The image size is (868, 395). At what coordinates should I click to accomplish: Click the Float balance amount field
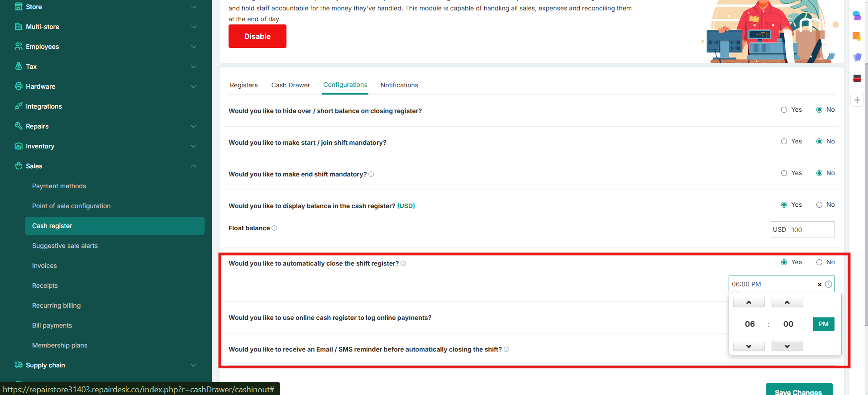(x=811, y=230)
